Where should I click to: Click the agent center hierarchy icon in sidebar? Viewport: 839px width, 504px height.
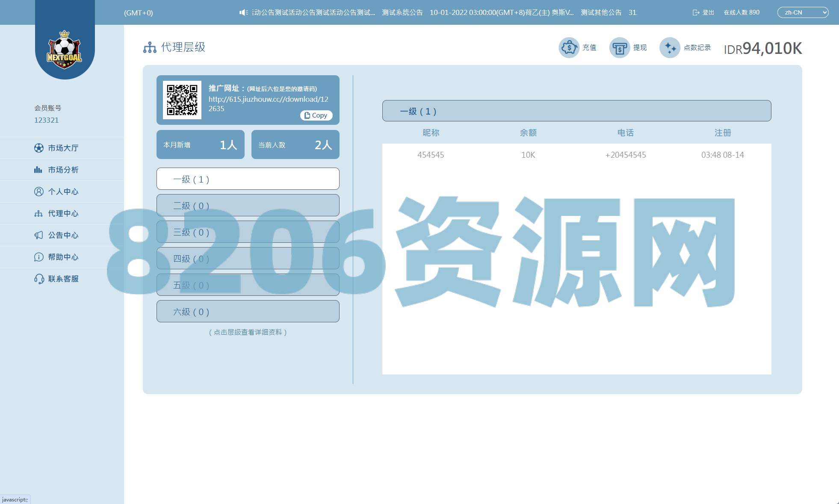pyautogui.click(x=38, y=213)
